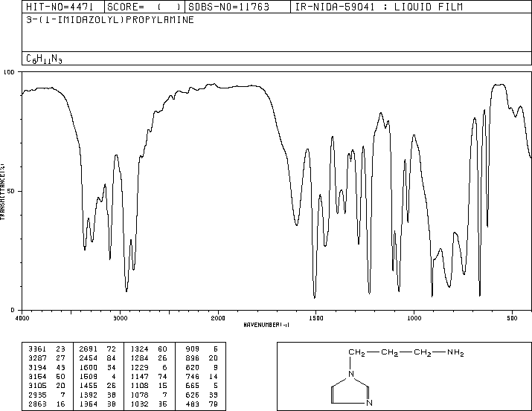This screenshot has height=411, width=532.
Task: Select the 820 row in the last table column
Action: click(x=202, y=367)
